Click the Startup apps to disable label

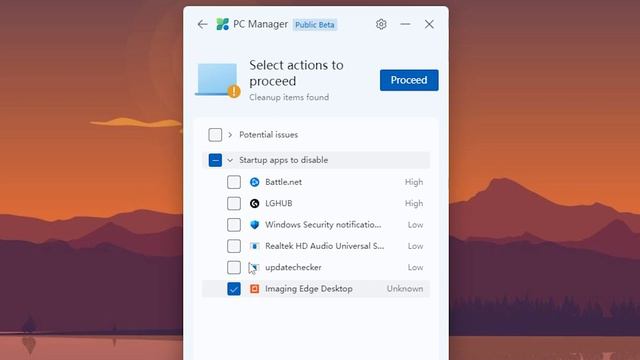[x=284, y=160]
